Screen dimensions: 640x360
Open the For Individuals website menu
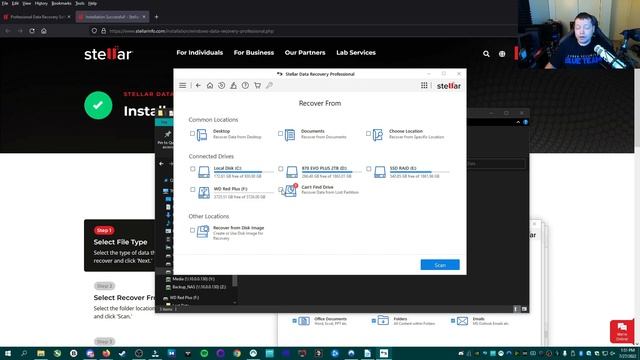[200, 53]
